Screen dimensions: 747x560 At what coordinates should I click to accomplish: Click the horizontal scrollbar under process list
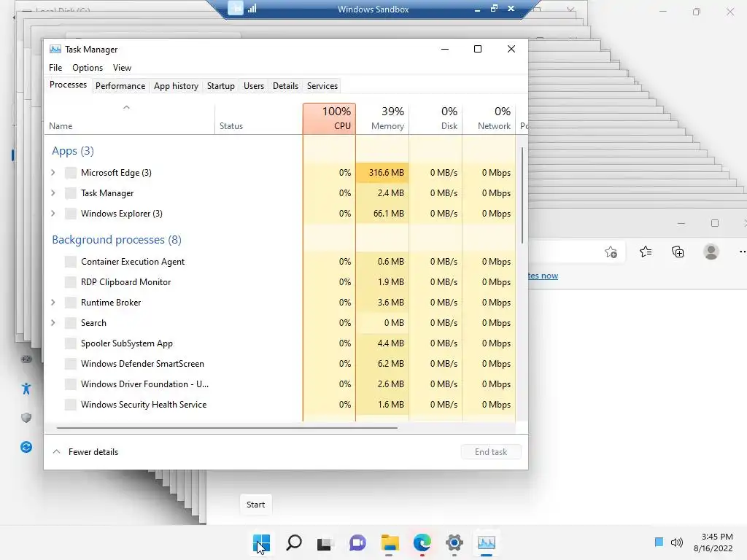point(227,427)
